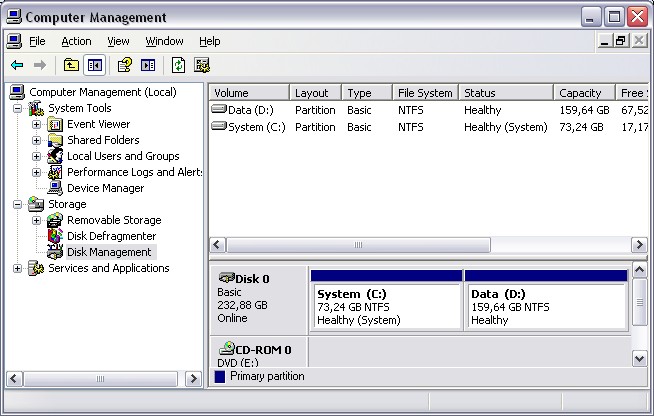
Task: Select Disk Defragmenter in the tree
Action: click(x=111, y=236)
